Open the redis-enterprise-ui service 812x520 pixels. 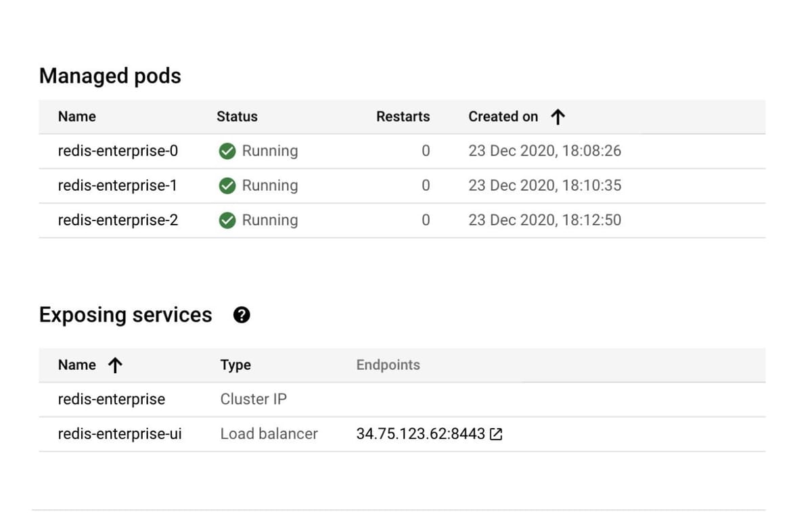point(119,434)
